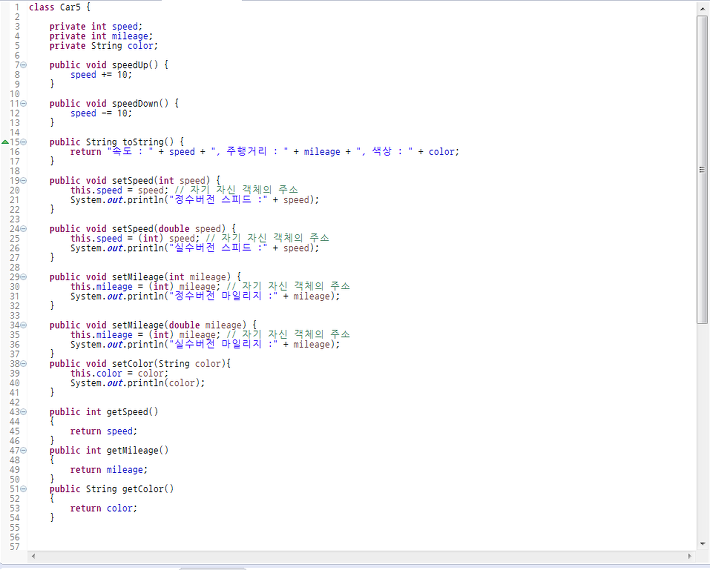Click 'private String color;' on line 5

coord(104,46)
